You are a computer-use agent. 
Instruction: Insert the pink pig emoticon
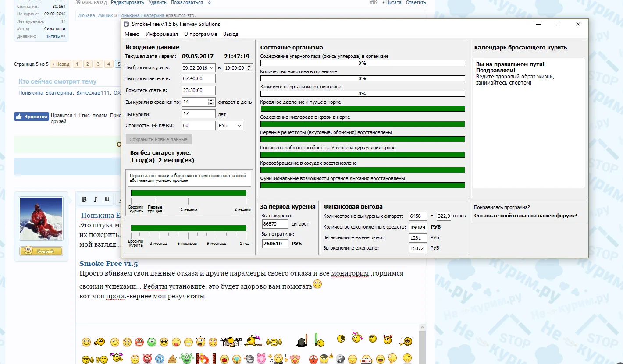[261, 359]
